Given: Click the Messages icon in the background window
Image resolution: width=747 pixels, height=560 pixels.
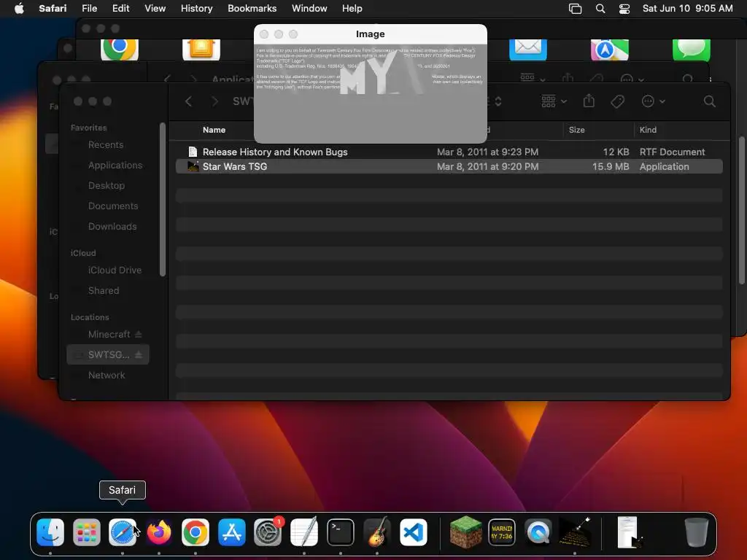Looking at the screenshot, I should [692, 50].
